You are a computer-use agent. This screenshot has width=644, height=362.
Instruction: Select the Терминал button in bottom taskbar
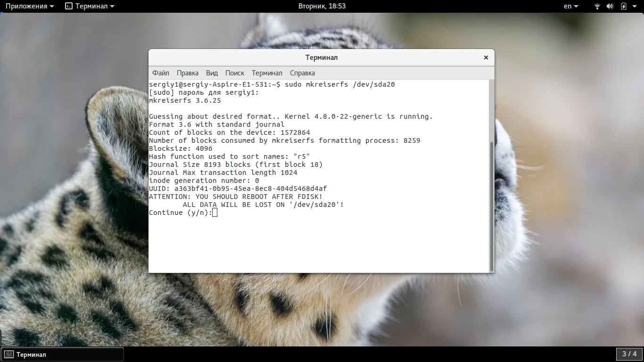tap(62, 354)
